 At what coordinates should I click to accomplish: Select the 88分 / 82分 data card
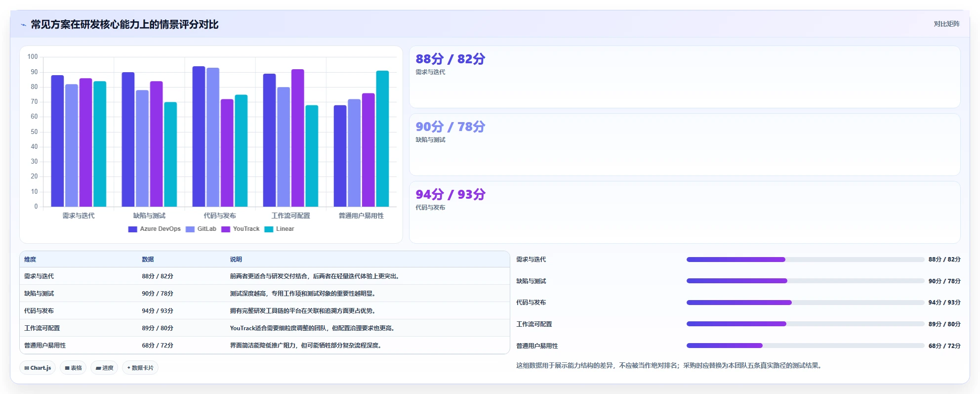pyautogui.click(x=685, y=77)
